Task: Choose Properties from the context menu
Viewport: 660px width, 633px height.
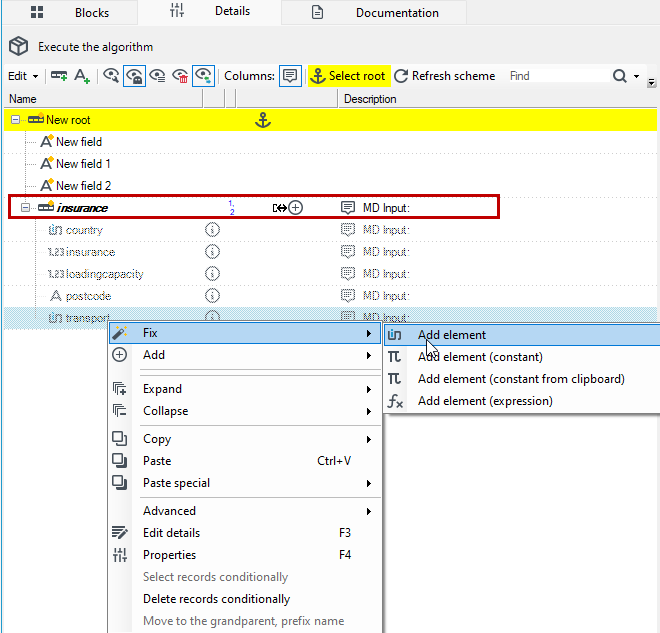Action: point(245,555)
